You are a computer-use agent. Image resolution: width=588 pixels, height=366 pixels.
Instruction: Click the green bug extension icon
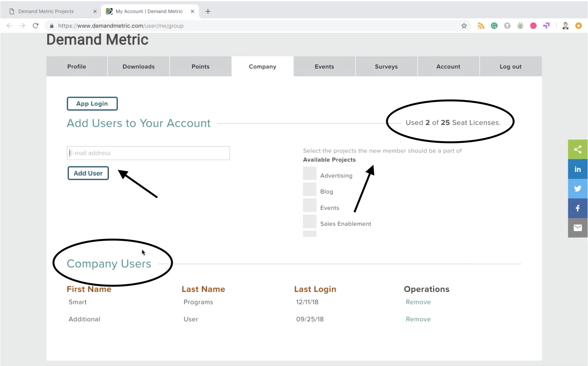point(520,26)
